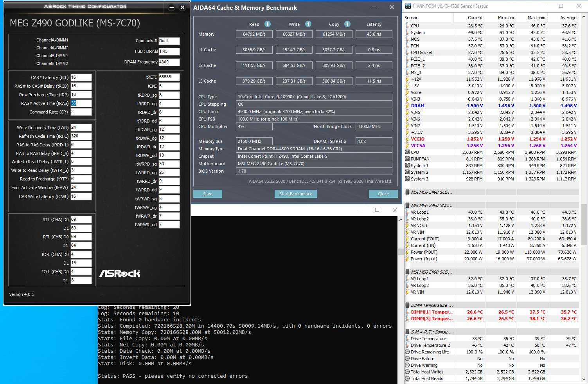Click the tREFI value field
The height and width of the screenshot is (384, 588).
click(x=169, y=77)
